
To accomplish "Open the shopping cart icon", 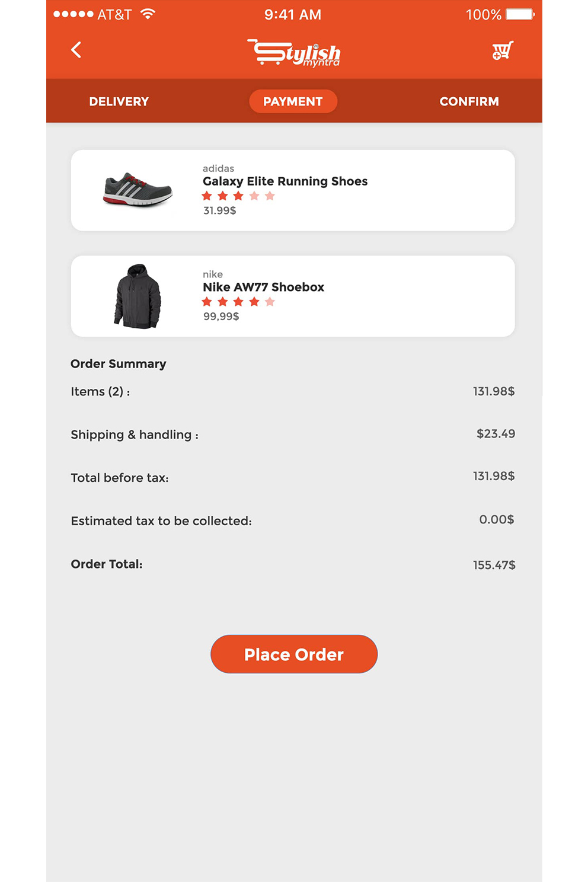I will pos(503,51).
